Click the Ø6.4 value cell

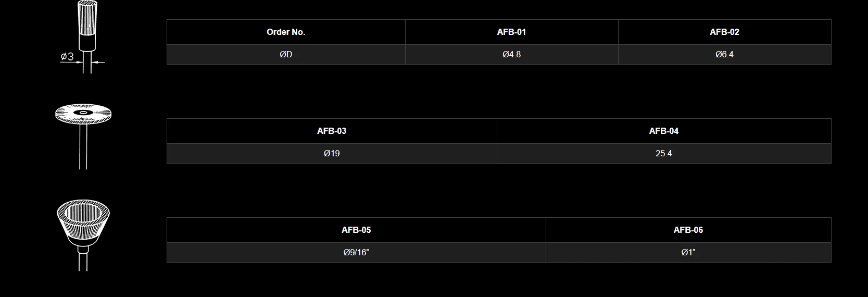(724, 55)
